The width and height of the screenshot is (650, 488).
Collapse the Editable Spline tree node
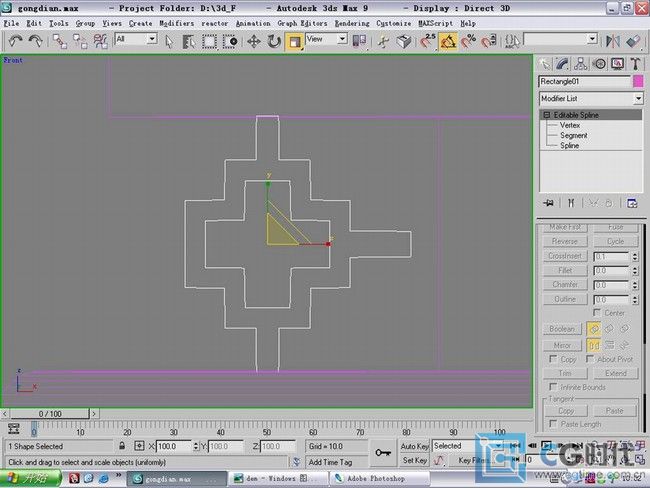547,115
